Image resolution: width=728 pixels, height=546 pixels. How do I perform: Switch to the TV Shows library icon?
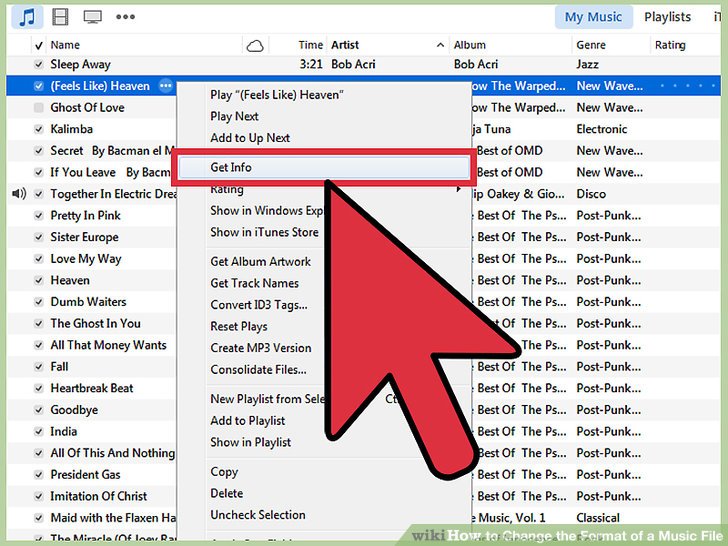(92, 17)
